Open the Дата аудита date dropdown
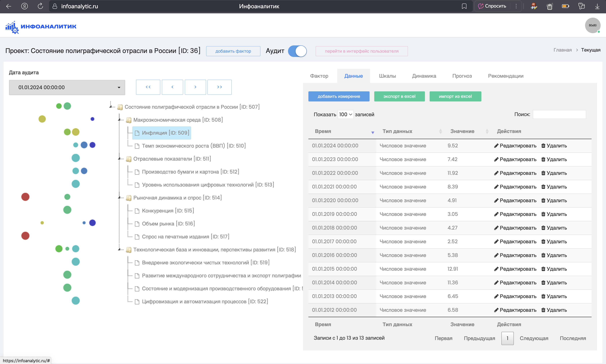606x364 pixels. 67,87
